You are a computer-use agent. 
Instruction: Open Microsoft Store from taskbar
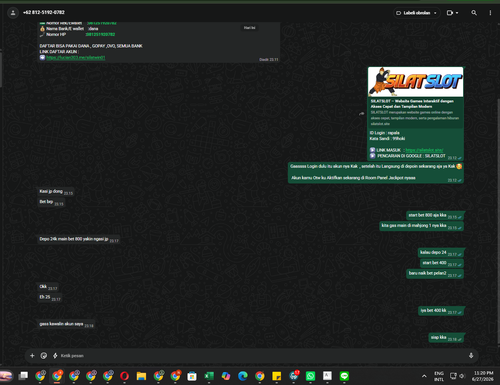pyautogui.click(x=192, y=376)
